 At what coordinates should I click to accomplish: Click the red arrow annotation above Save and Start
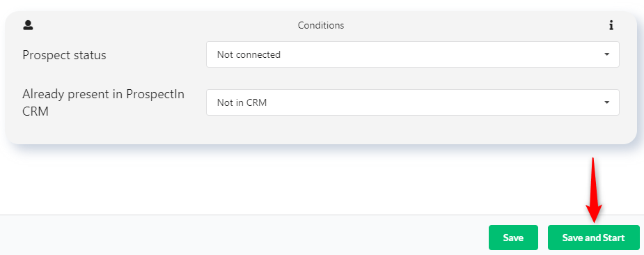pyautogui.click(x=593, y=190)
